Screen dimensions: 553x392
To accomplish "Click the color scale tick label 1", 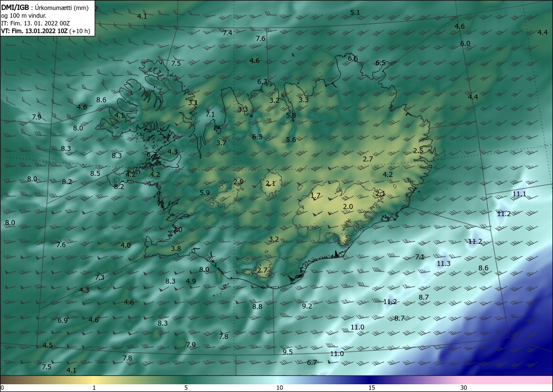I will click(94, 388).
